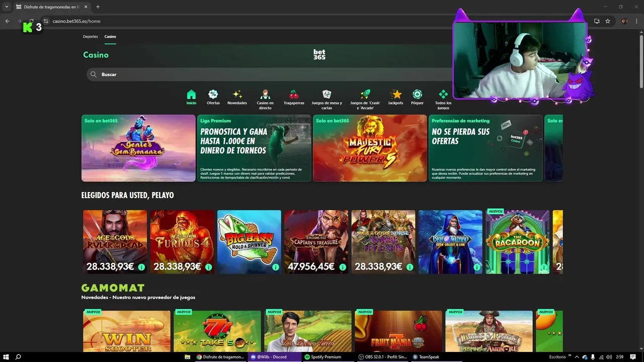The width and height of the screenshot is (644, 362).
Task: Click info icon on Ruler of the Dead
Action: pos(141,267)
